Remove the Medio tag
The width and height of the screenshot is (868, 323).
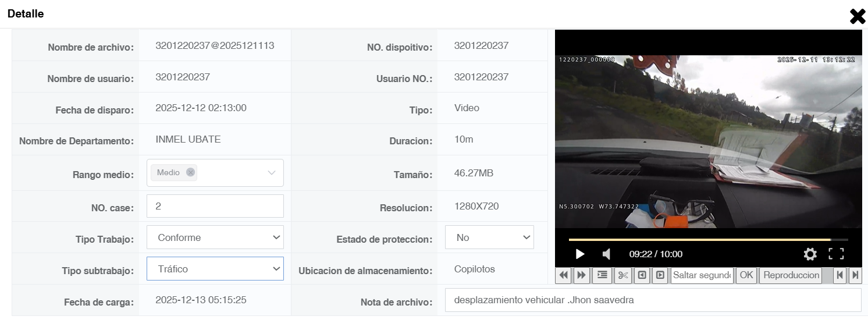(x=190, y=172)
